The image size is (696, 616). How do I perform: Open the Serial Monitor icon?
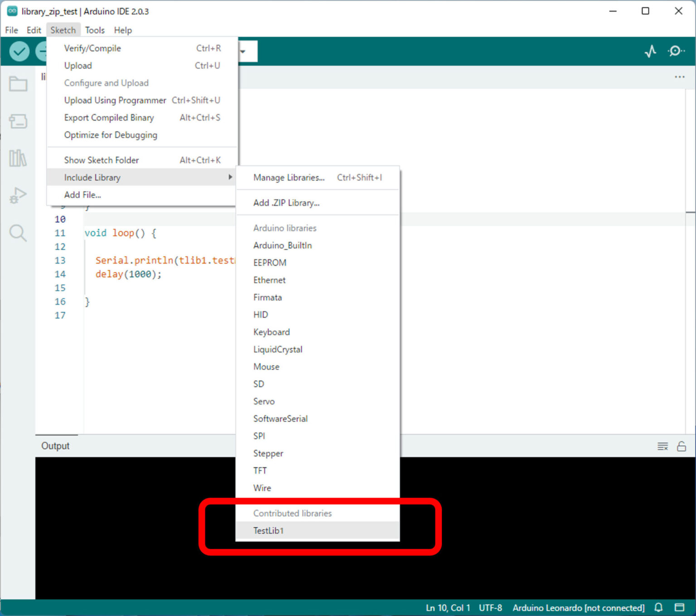[676, 51]
